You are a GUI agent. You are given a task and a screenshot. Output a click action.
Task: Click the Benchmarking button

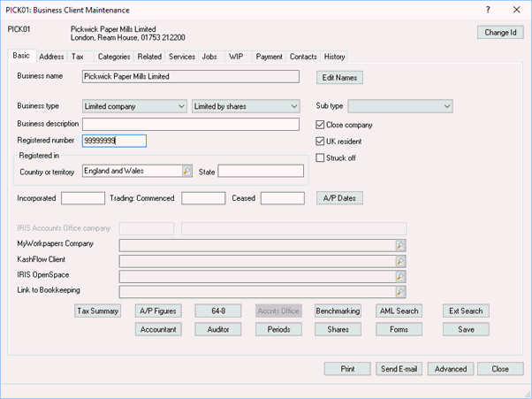point(338,311)
